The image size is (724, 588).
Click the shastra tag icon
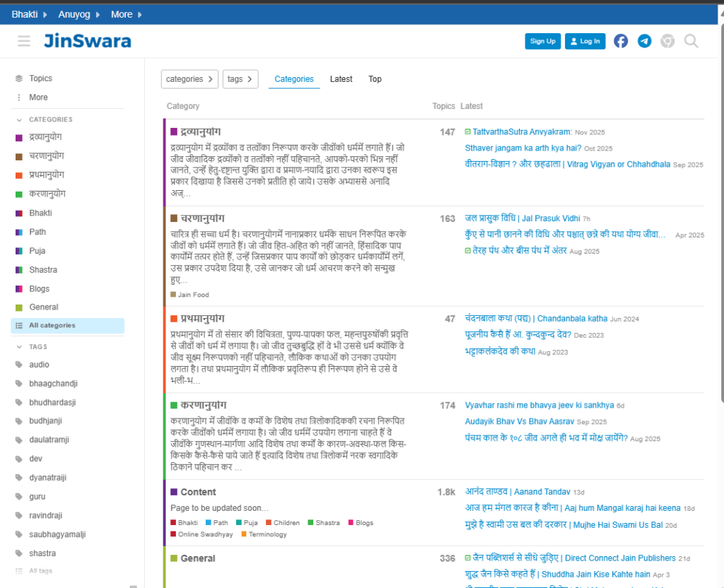pos(19,553)
